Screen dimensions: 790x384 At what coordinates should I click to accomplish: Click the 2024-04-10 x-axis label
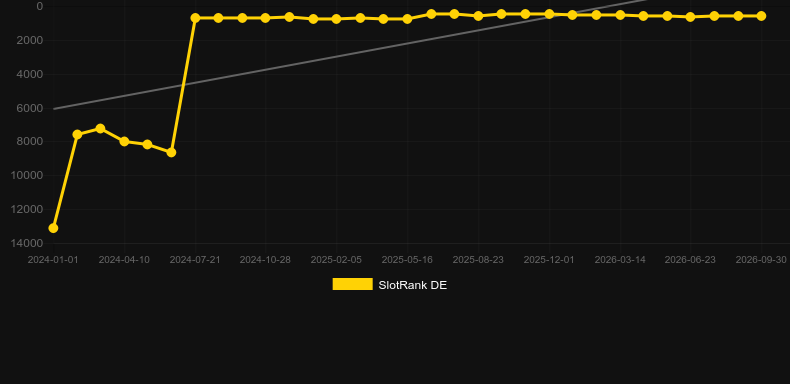coord(124,260)
